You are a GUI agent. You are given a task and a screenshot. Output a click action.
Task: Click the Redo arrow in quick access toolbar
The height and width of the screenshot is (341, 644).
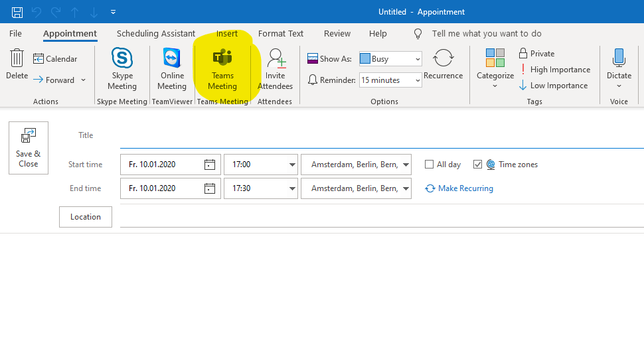click(x=56, y=13)
